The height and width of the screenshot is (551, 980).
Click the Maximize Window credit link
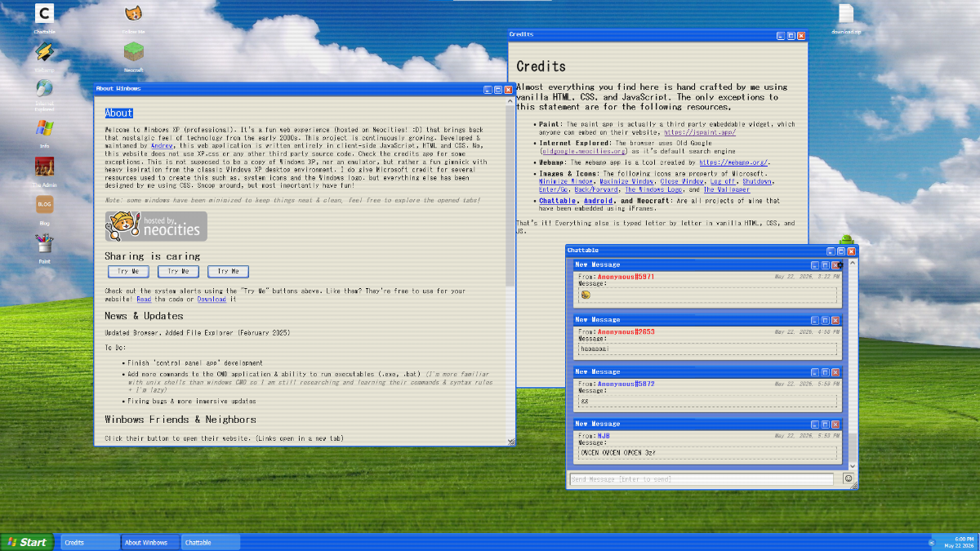coord(626,181)
